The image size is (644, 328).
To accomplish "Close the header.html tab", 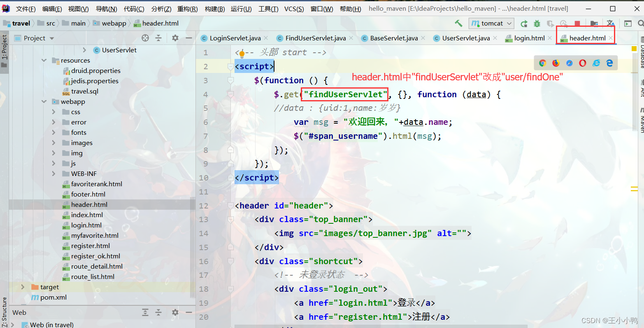I will coord(611,38).
